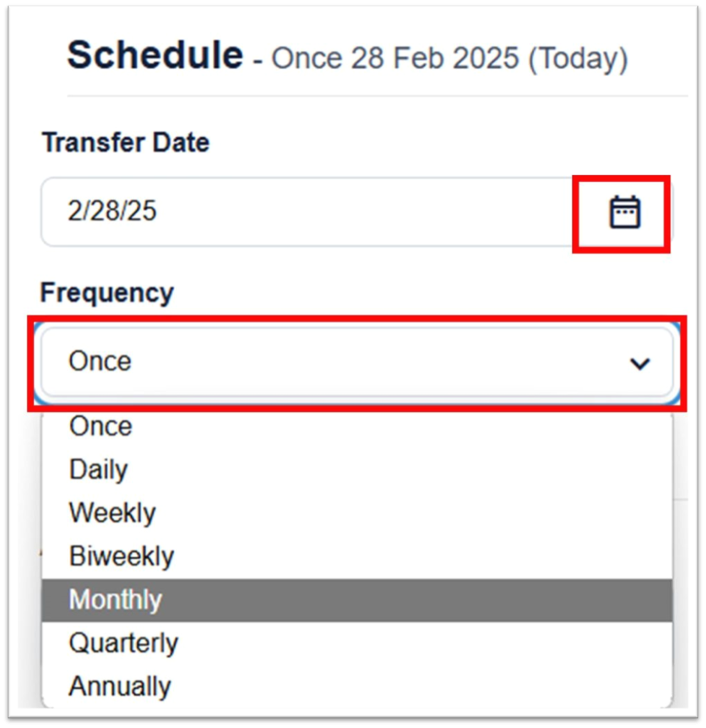Focus the Transfer Date input field
706x728 pixels.
pyautogui.click(x=306, y=213)
